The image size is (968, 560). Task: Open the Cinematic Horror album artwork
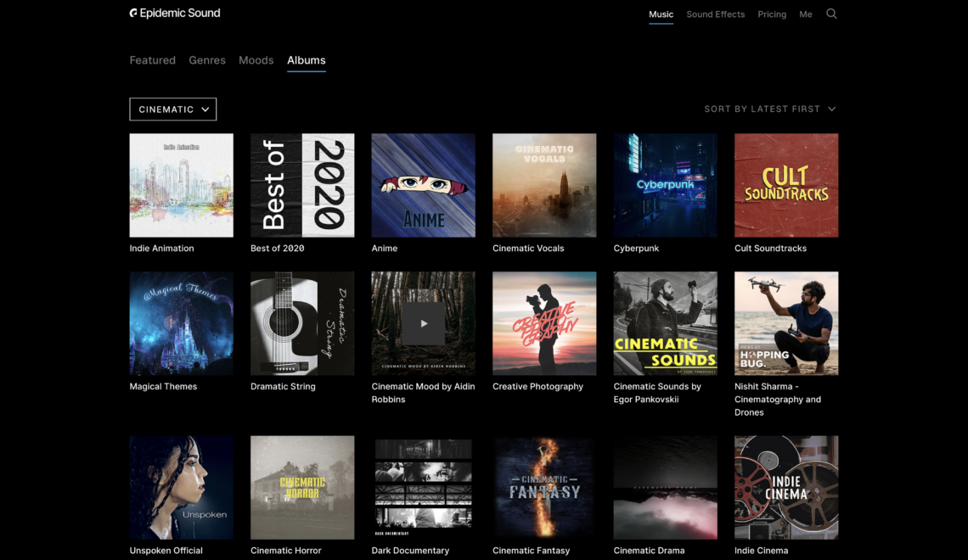point(302,487)
